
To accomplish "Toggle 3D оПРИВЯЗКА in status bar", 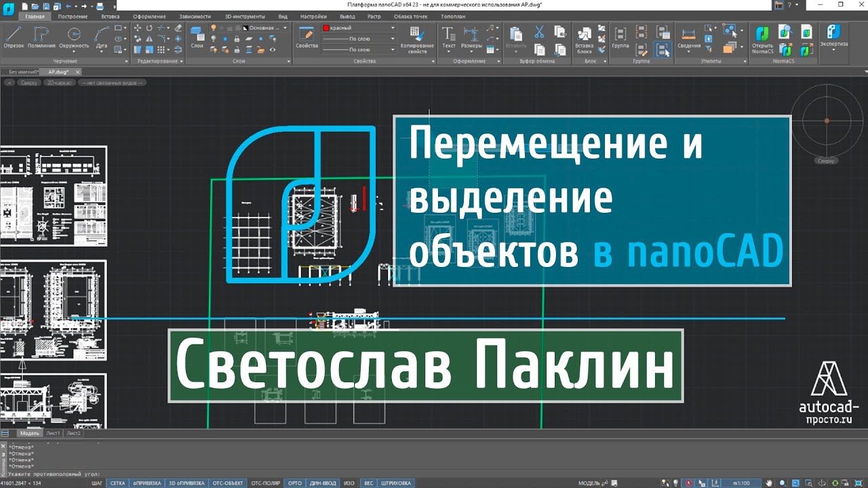I will [186, 483].
